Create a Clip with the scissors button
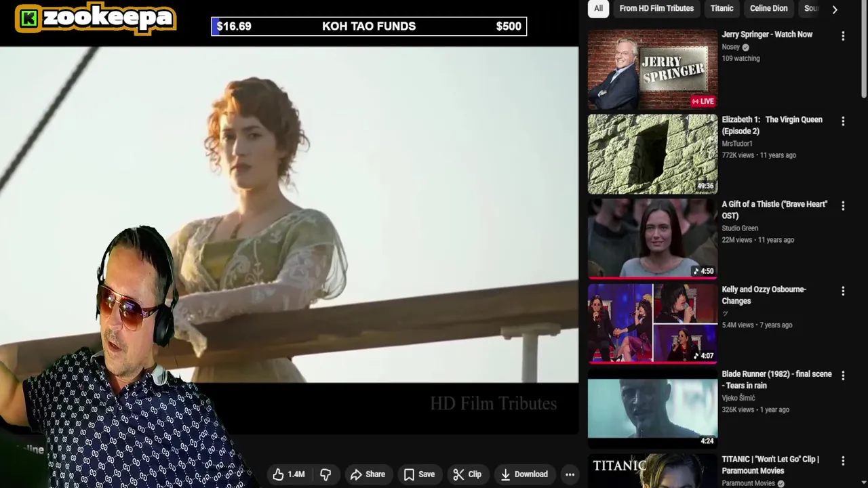The image size is (868, 488). (467, 474)
